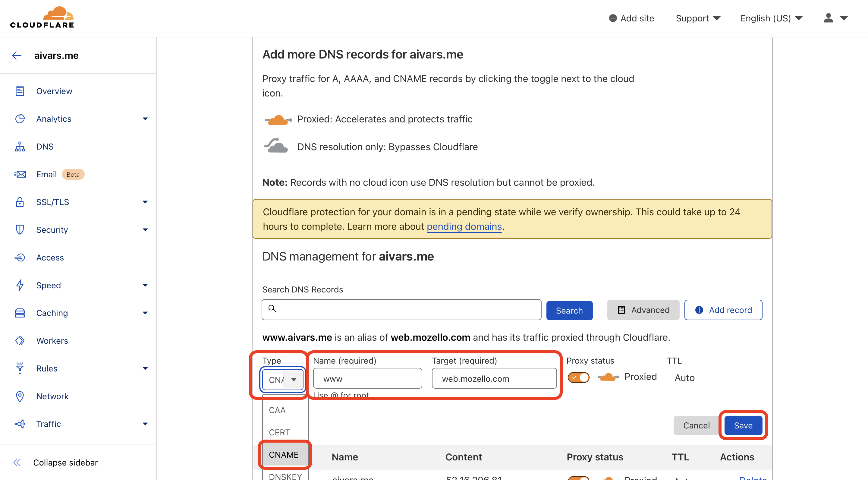
Task: Click the Security shield icon
Action: (x=20, y=230)
